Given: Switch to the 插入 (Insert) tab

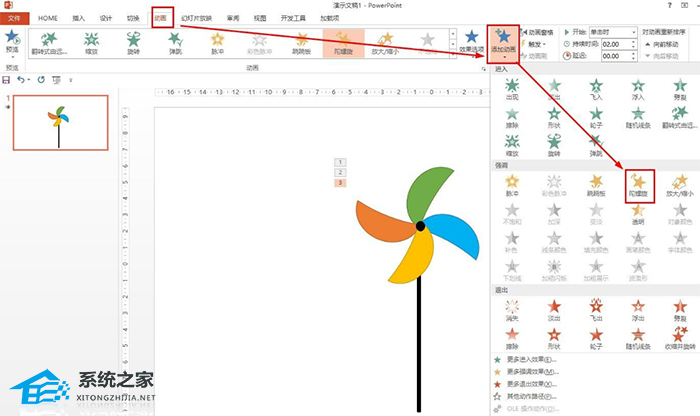Looking at the screenshot, I should click(x=79, y=18).
